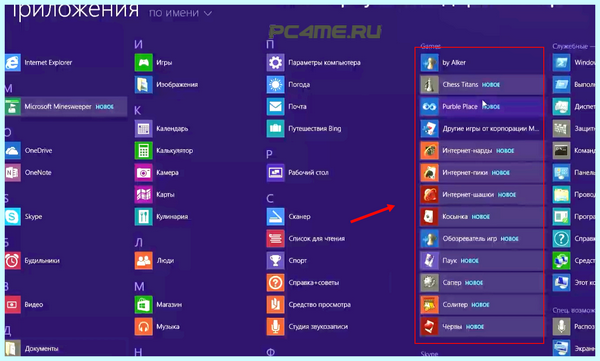Click the 'С' letter group header
The image size is (600, 361).
270,198
